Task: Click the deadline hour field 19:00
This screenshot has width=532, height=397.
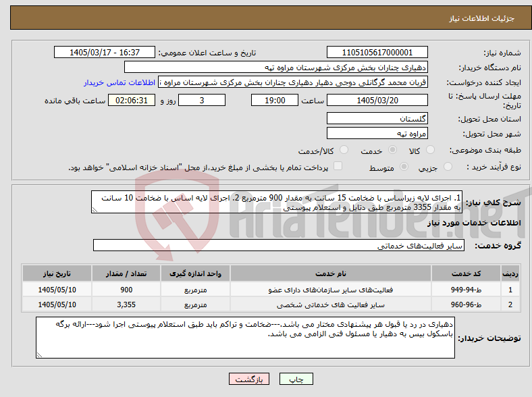Action: (x=275, y=100)
